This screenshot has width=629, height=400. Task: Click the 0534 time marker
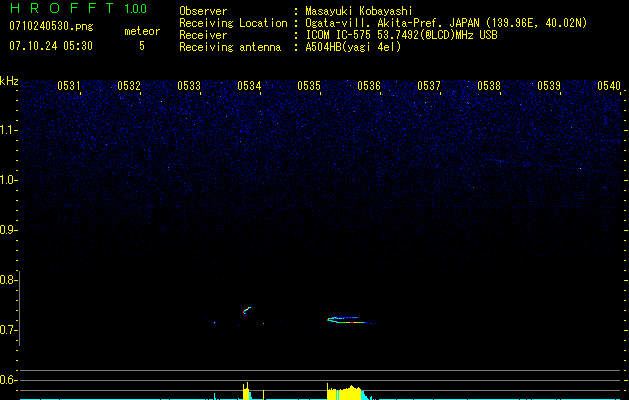pyautogui.click(x=249, y=85)
